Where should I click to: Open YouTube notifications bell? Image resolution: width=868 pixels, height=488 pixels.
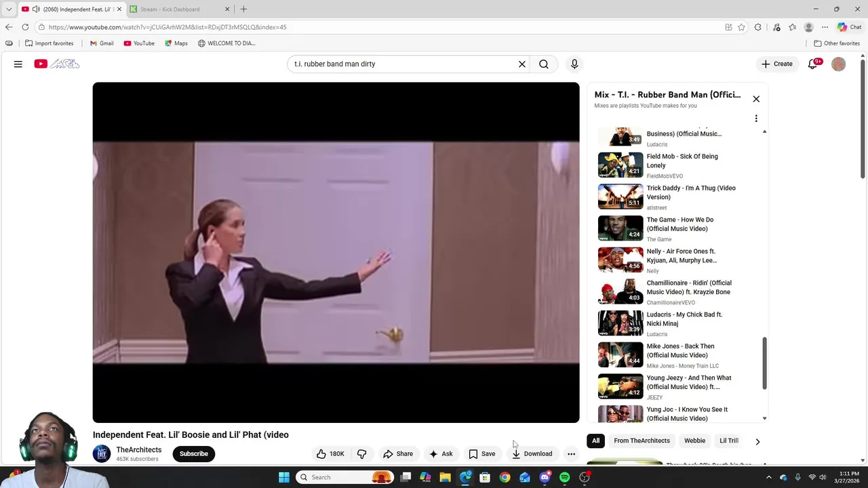point(813,64)
